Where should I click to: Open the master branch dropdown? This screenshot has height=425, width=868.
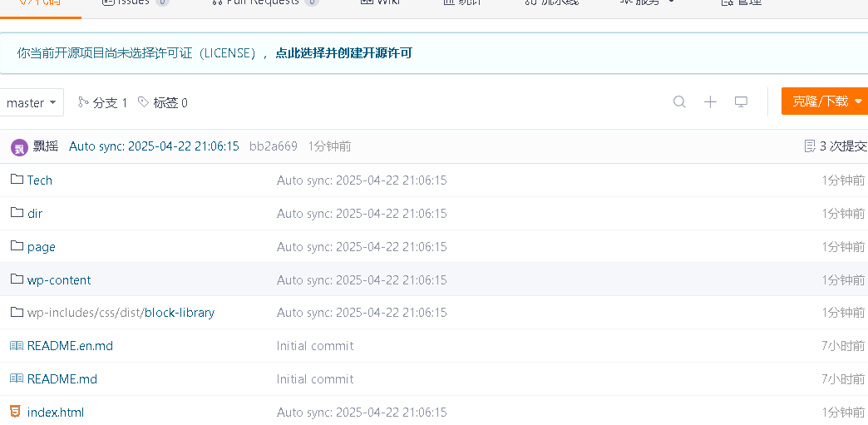(32, 103)
